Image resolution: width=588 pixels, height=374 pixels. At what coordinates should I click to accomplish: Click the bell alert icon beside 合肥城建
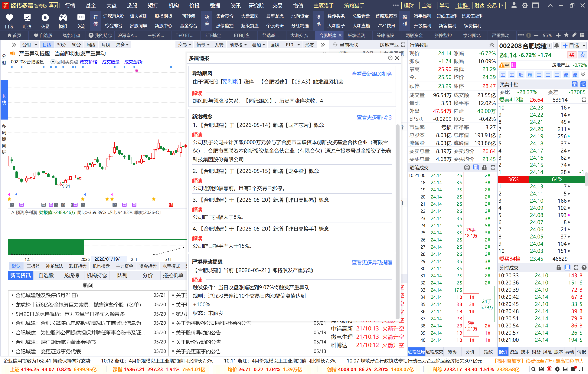(x=557, y=46)
